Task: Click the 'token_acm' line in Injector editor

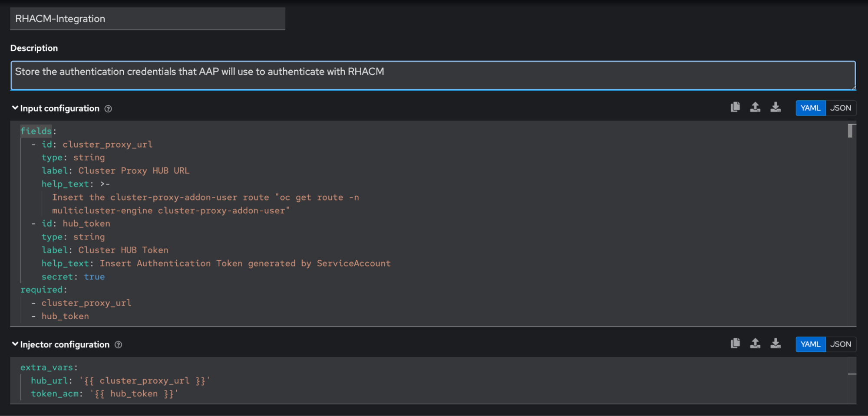Action: tap(104, 394)
